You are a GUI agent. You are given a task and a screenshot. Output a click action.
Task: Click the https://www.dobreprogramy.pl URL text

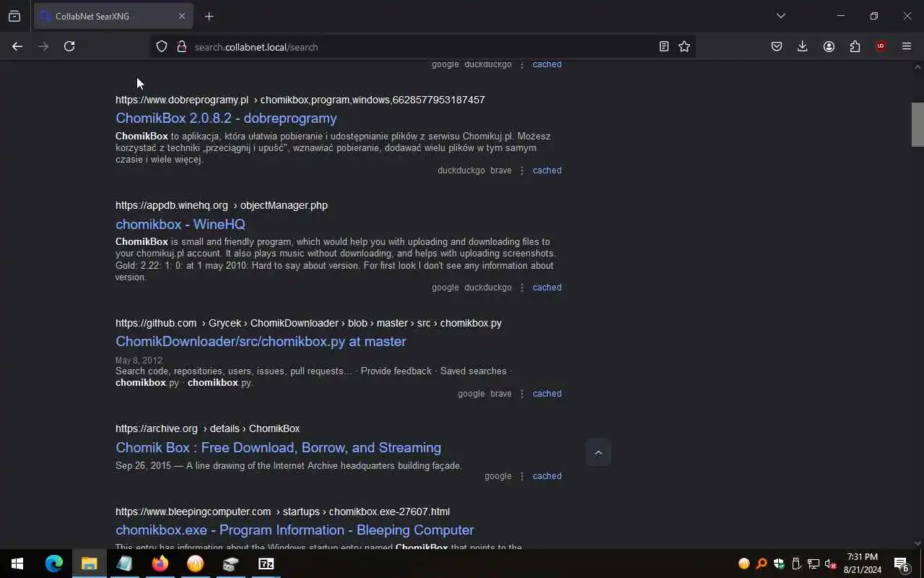[x=182, y=100]
